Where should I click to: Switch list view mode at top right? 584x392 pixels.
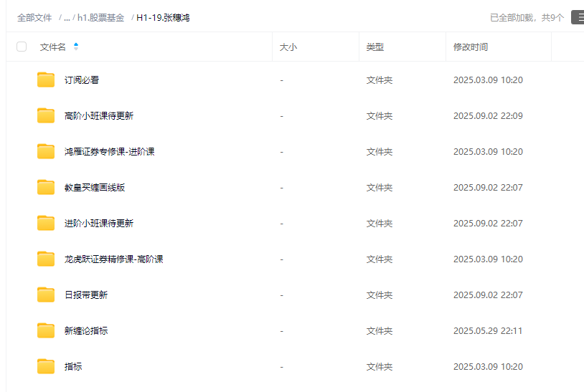(577, 17)
